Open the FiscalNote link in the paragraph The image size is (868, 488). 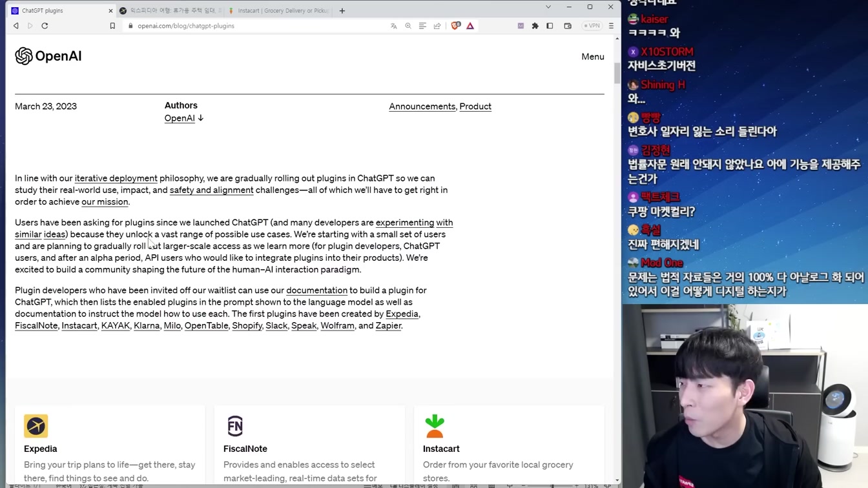(36, 325)
